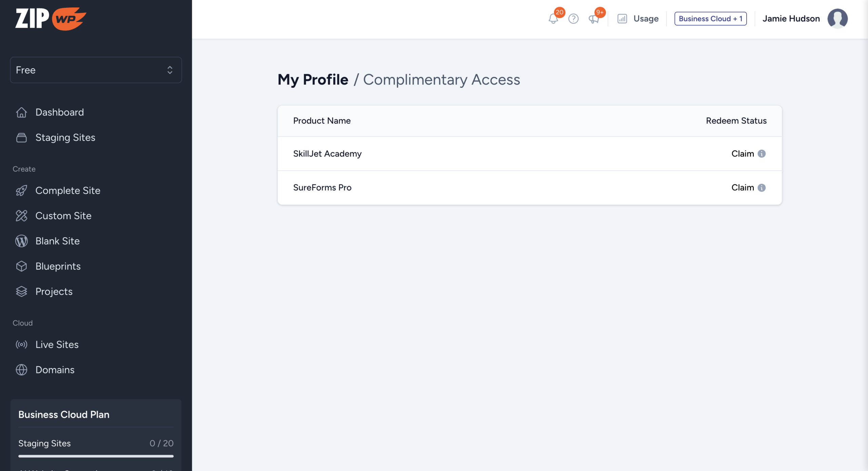868x471 pixels.
Task: Open Staging Sites in sidebar
Action: pyautogui.click(x=65, y=137)
